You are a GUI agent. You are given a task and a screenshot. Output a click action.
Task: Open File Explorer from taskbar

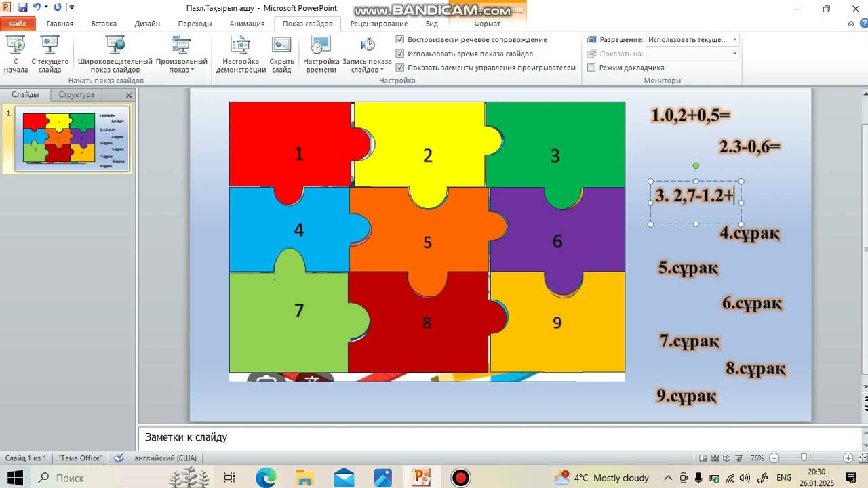(305, 478)
